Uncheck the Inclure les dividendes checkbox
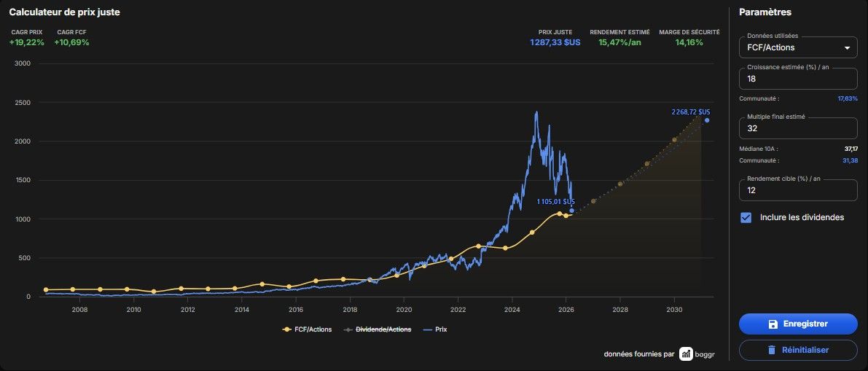This screenshot has height=371, width=868. coord(746,218)
